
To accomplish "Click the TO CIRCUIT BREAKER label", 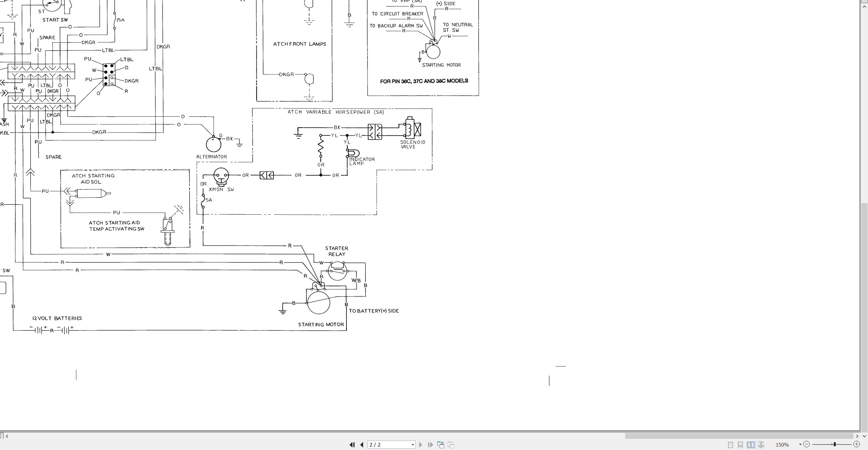I will (x=397, y=14).
